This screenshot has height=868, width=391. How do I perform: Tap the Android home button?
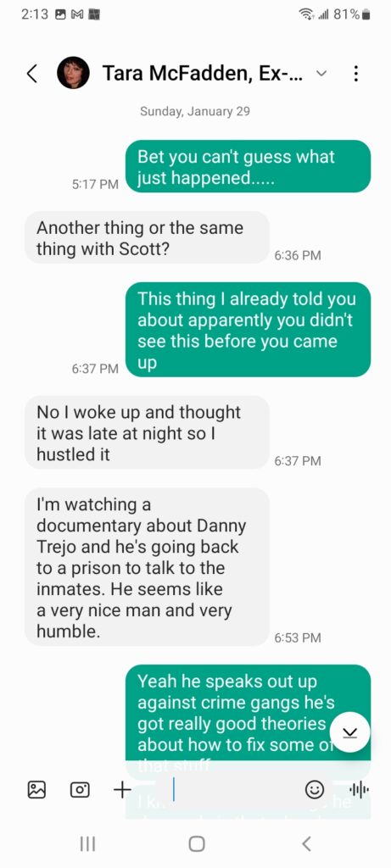[x=196, y=843]
